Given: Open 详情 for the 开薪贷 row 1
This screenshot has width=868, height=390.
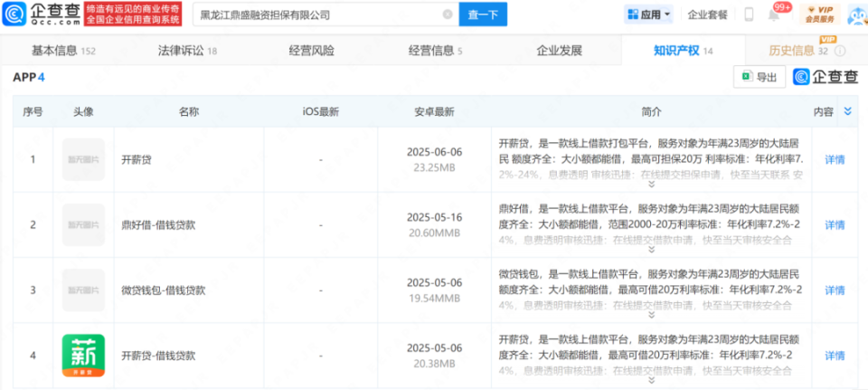Looking at the screenshot, I should click(x=835, y=159).
